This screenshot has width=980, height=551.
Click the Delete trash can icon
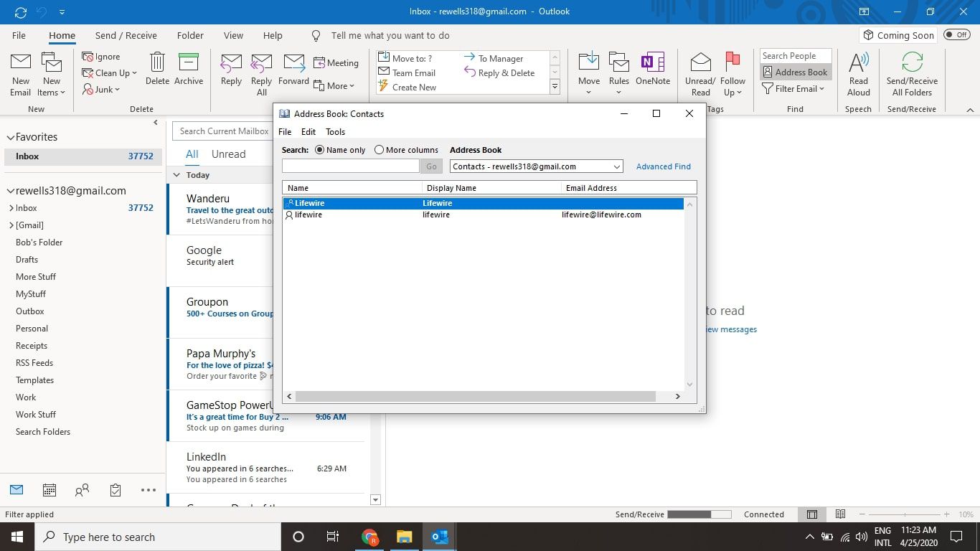click(x=157, y=62)
